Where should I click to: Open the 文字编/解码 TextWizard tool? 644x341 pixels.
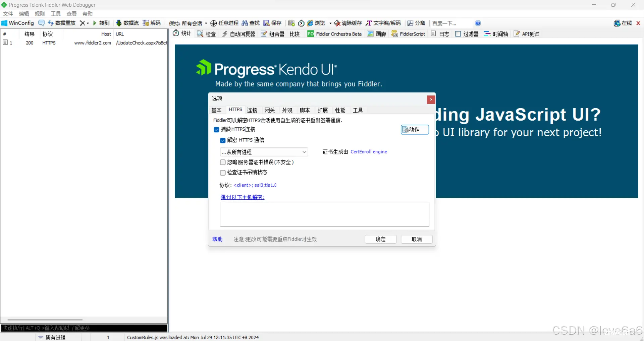click(x=383, y=23)
